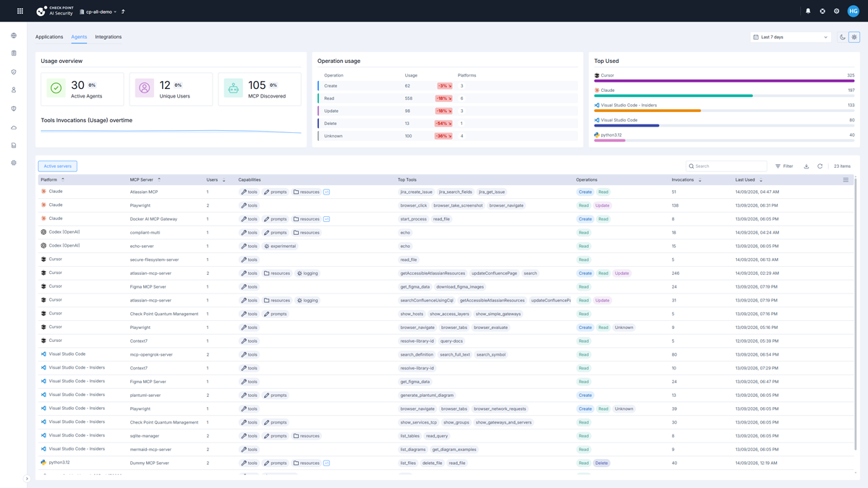Select the mcp-opengrok-server table cell

[151, 354]
